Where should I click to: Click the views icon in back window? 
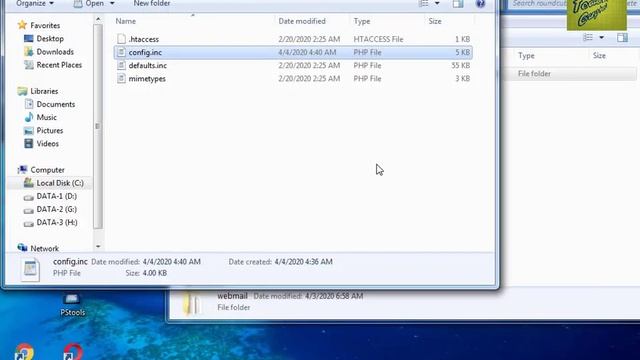(x=588, y=38)
